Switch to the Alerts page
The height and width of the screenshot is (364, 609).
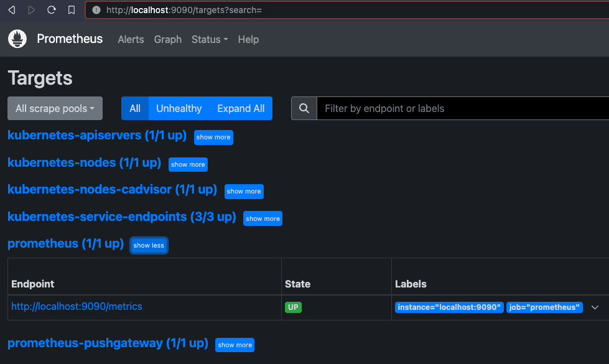(x=131, y=39)
